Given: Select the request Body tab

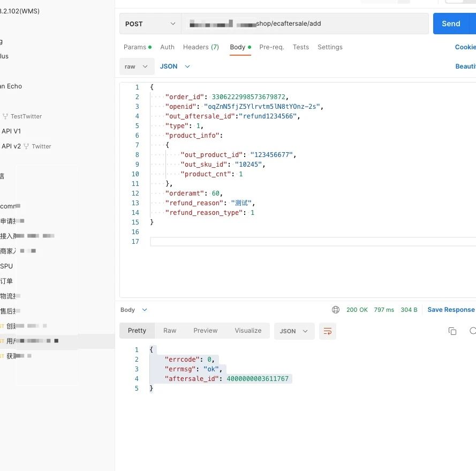Looking at the screenshot, I should click(x=240, y=47).
